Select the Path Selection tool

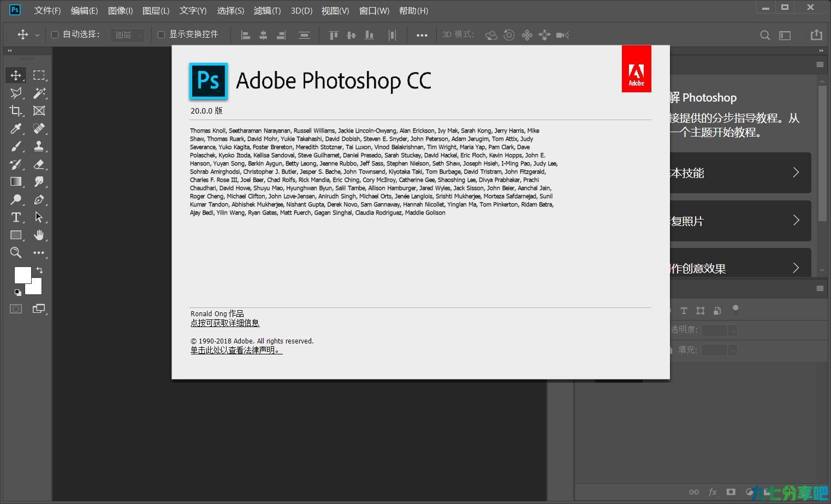pos(39,217)
